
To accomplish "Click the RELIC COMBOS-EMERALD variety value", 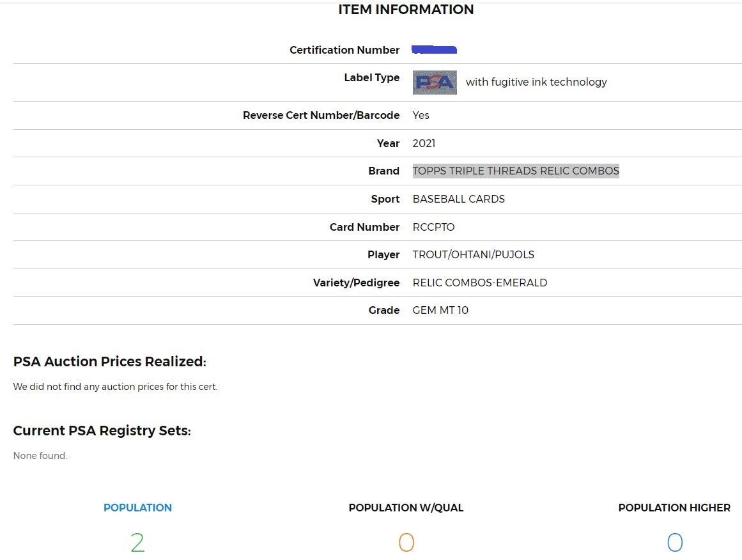I will point(479,283).
